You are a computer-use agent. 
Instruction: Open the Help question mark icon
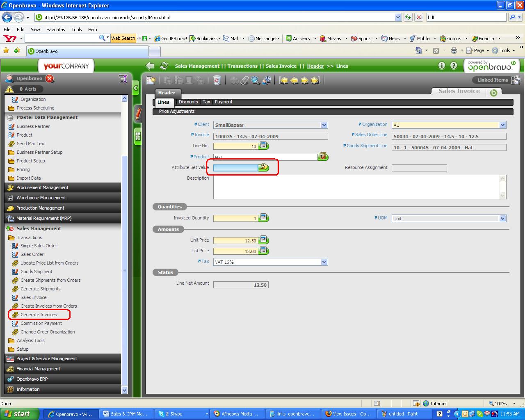tap(454, 66)
